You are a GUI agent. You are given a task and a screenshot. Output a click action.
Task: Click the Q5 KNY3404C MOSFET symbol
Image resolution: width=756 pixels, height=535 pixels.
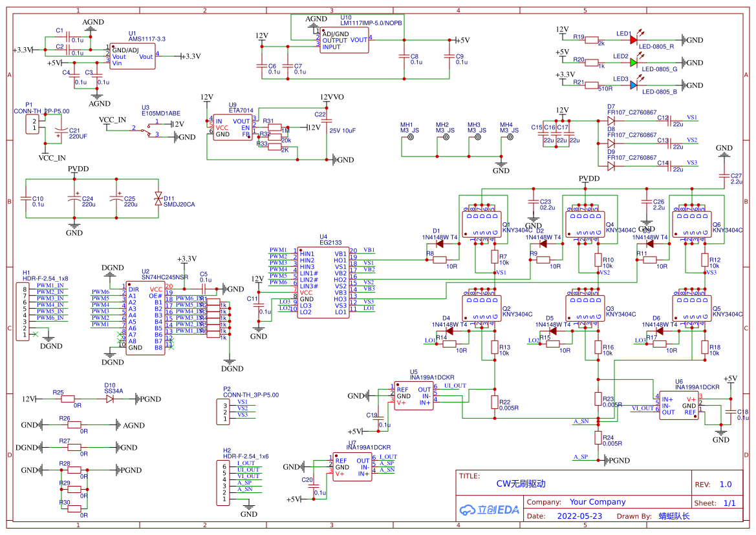pos(692,308)
